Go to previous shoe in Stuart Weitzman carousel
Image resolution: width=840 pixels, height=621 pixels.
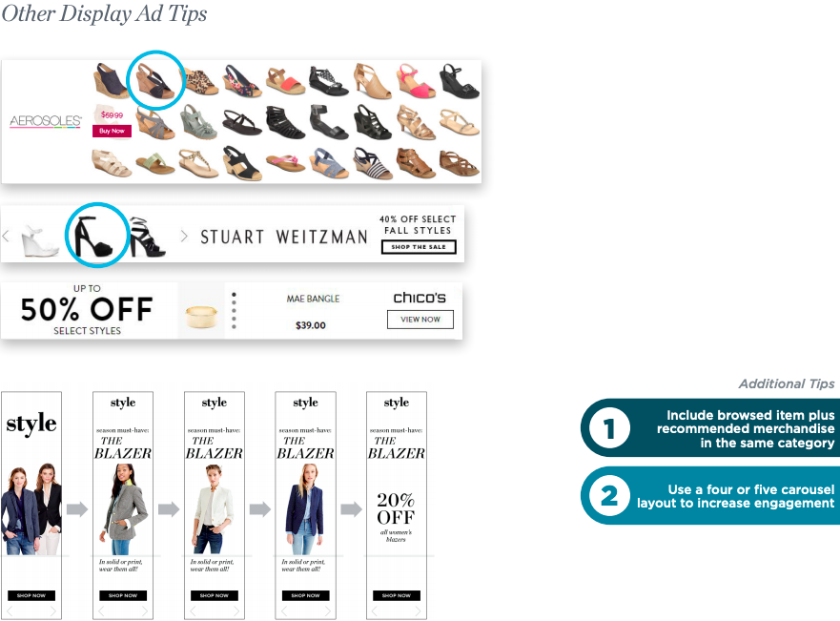(x=7, y=236)
